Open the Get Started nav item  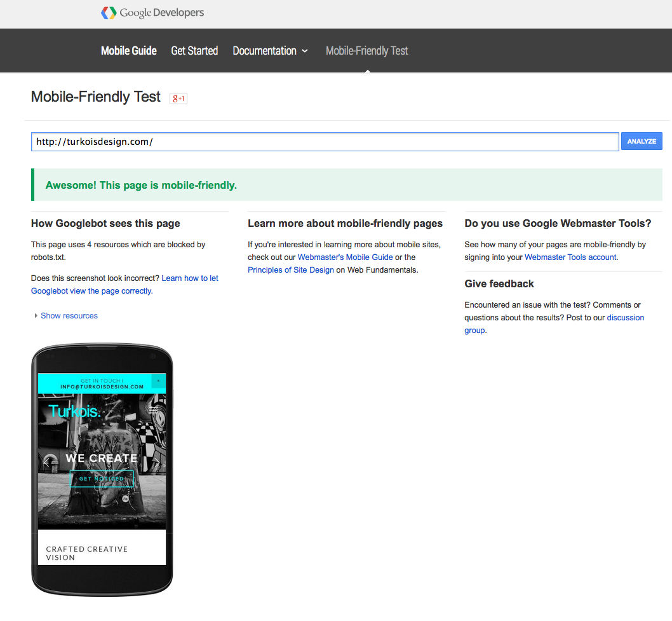click(x=194, y=51)
